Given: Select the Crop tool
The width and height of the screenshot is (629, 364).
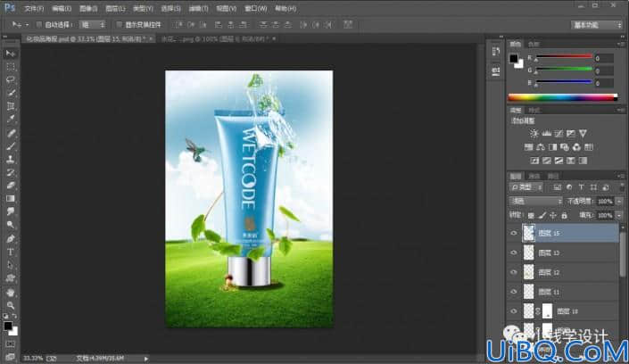Looking at the screenshot, I should pos(11,106).
